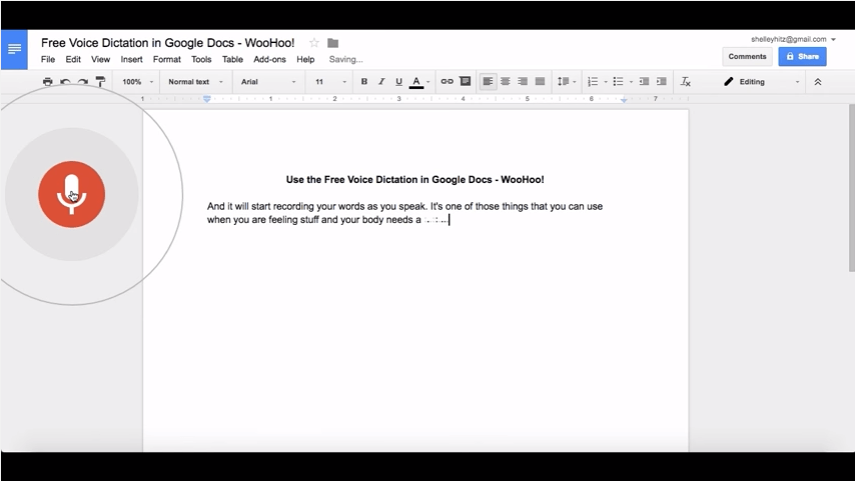Change the 100% zoom level
The width and height of the screenshot is (855, 481).
pos(137,82)
